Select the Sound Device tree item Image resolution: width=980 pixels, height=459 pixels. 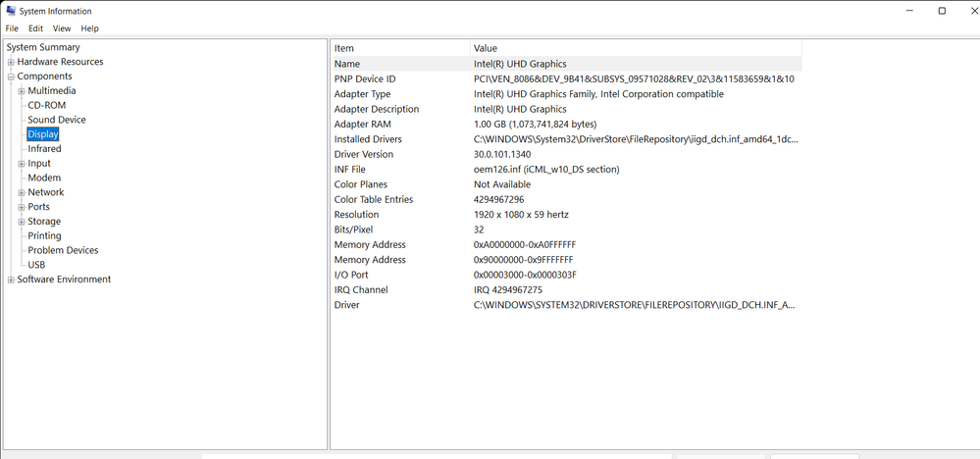pos(57,120)
